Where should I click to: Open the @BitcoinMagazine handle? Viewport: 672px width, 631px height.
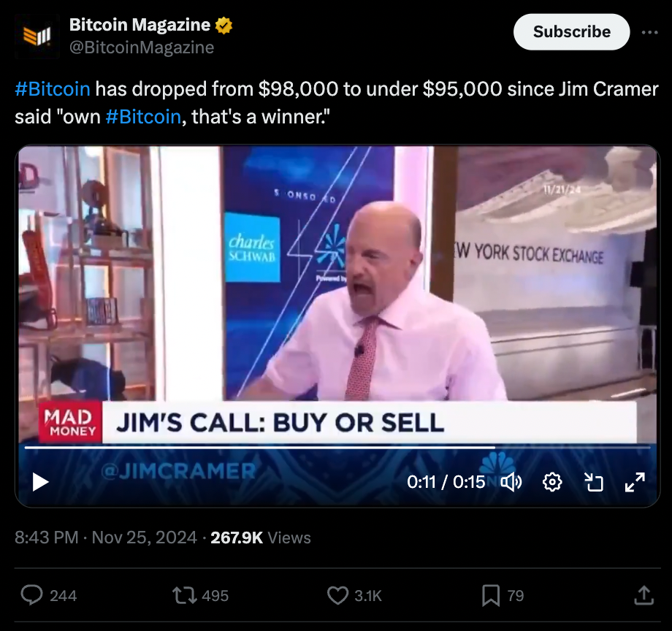142,47
